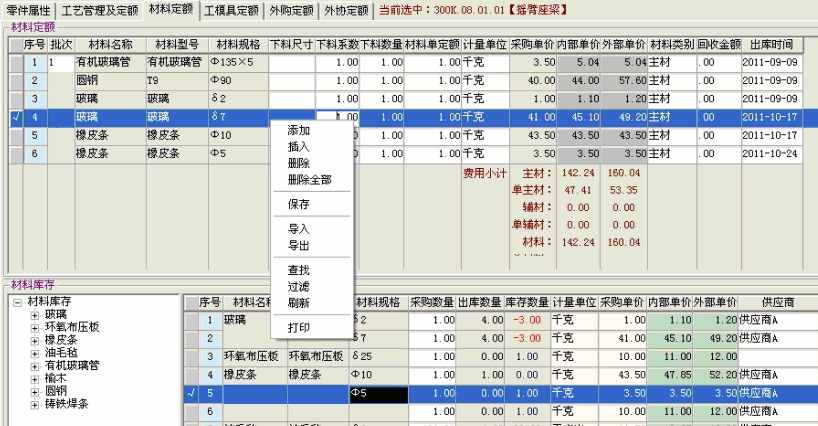Image resolution: width=818 pixels, height=426 pixels.
Task: Click the 出库时间 column header
Action: point(772,45)
